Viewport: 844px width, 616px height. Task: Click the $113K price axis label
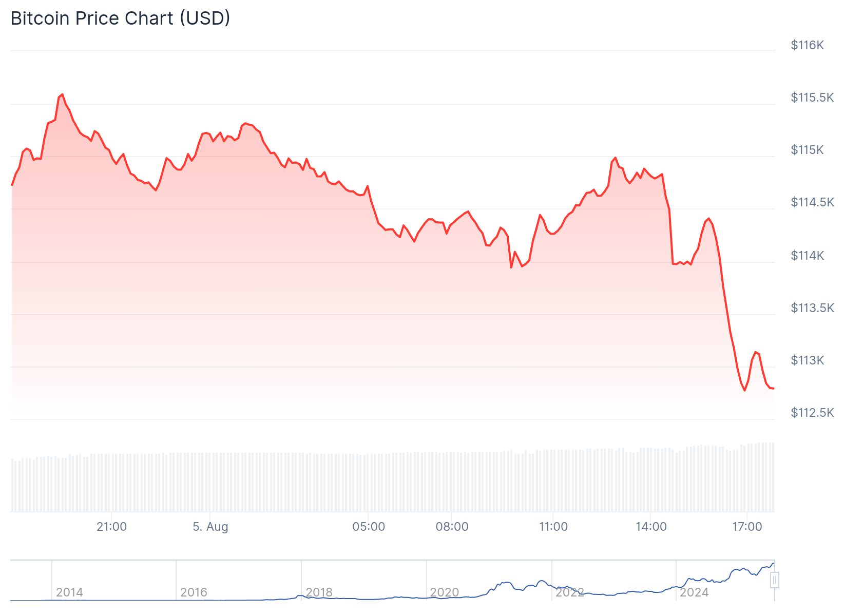807,360
